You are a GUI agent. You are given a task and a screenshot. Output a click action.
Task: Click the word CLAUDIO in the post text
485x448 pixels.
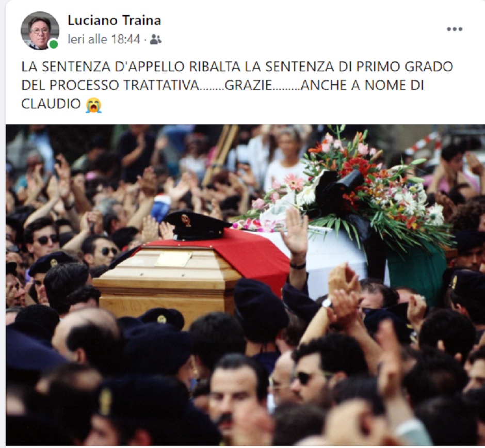point(51,104)
